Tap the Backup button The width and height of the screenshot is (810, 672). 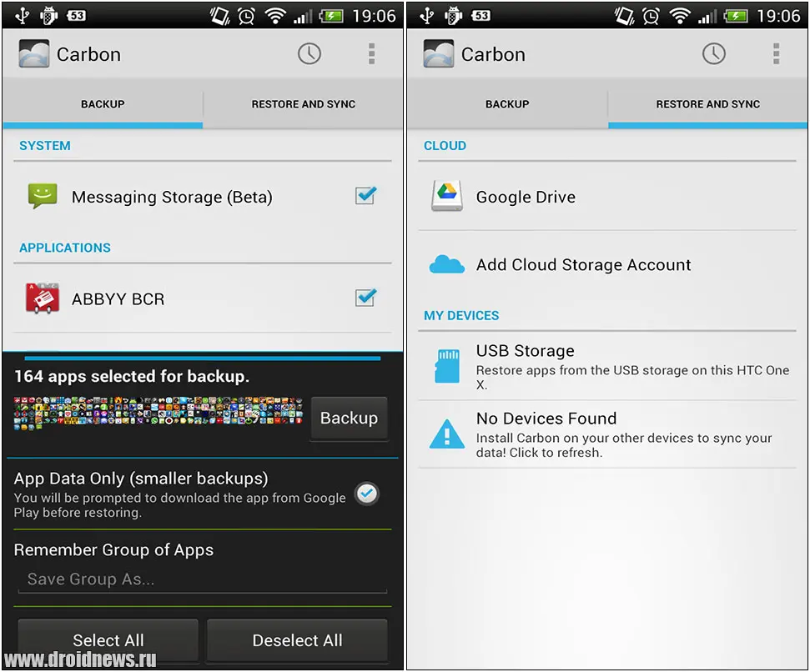[349, 418]
